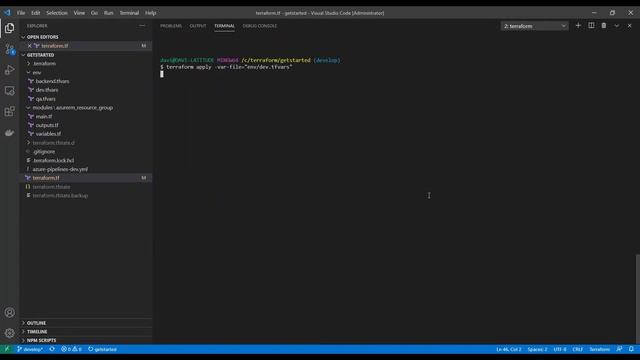Screen dimensions: 640x360
Task: Open the Docker view in activity bar
Action: [x=9, y=133]
